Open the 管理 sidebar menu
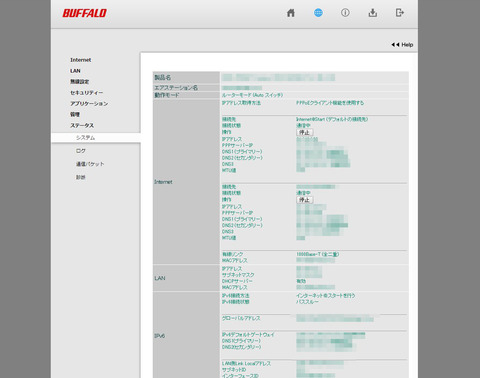 tap(75, 114)
